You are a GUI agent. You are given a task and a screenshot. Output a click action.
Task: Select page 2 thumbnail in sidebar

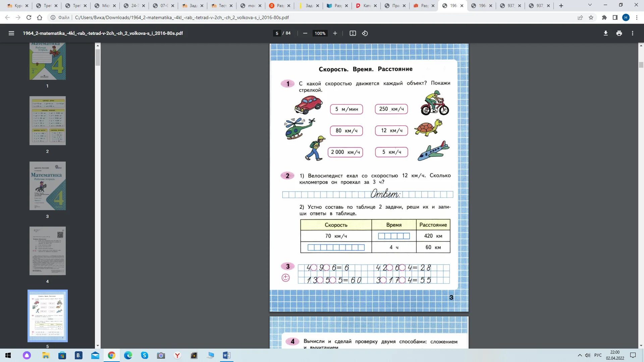(x=47, y=121)
